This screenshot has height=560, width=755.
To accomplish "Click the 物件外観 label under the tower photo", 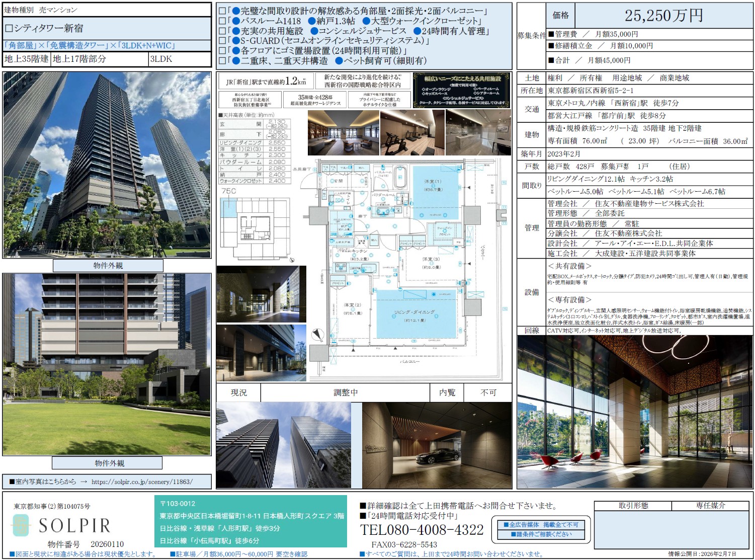I will (x=108, y=265).
